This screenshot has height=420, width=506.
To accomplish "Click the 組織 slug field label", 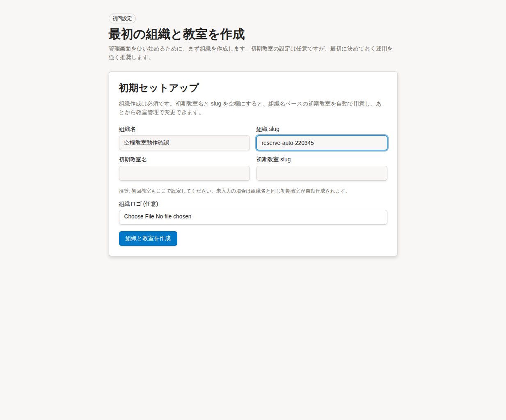I will pos(268,129).
